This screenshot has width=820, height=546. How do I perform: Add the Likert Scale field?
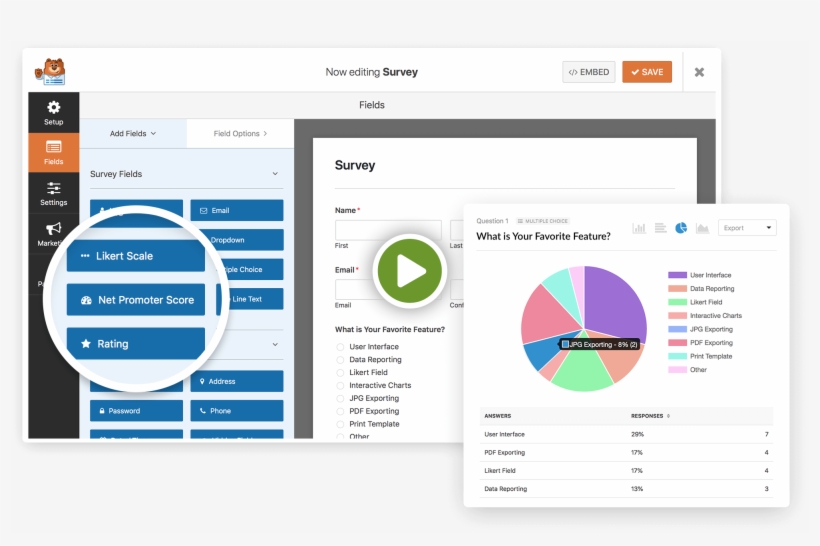click(135, 256)
